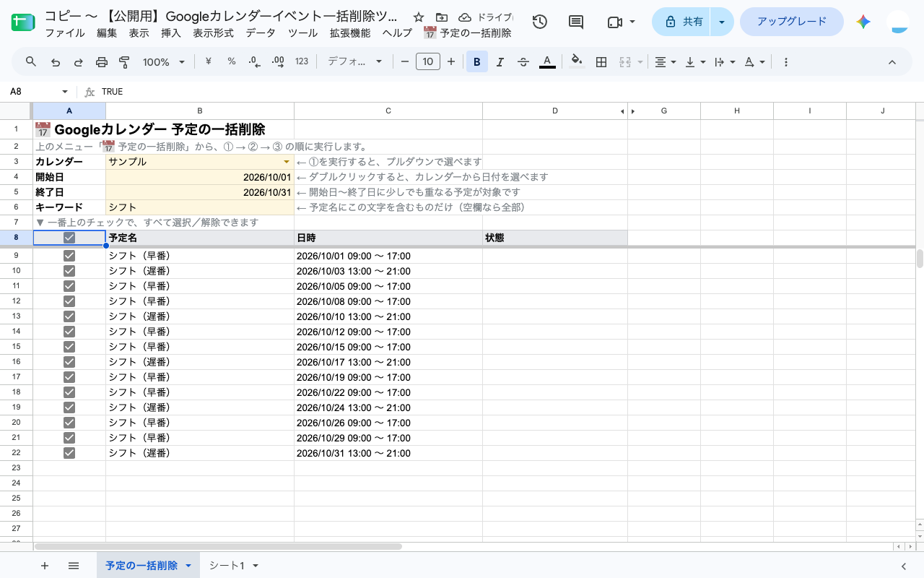Move document using folder icon
The image size is (924, 578).
tap(442, 17)
